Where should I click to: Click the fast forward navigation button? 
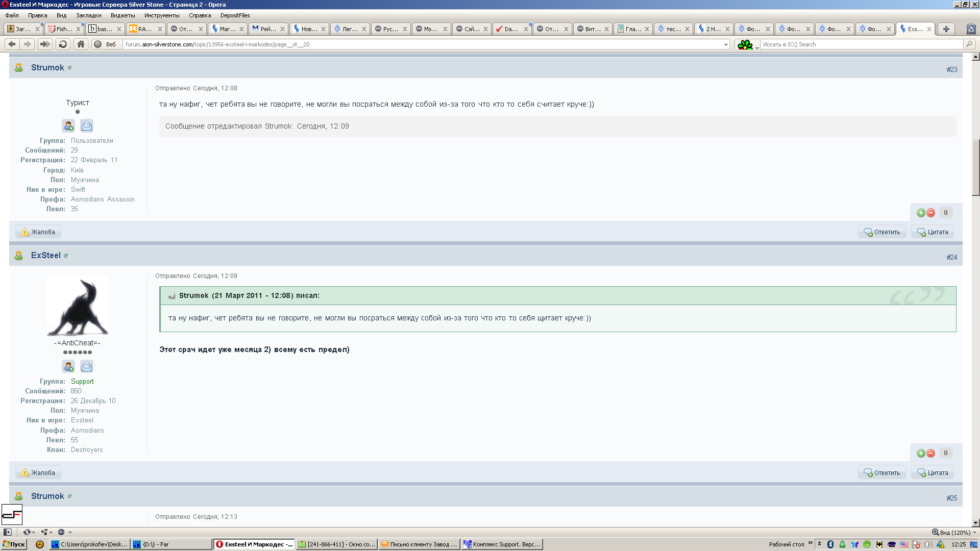pyautogui.click(x=45, y=44)
